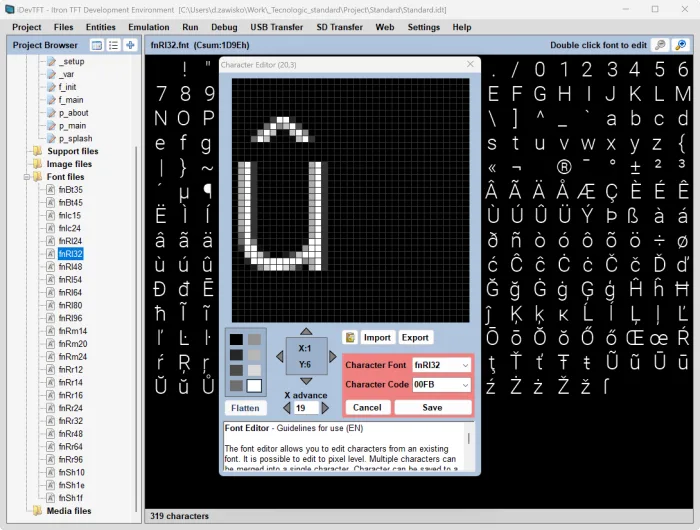This screenshot has height=530, width=700.
Task: Click the registered trademark ® glyph
Action: click(x=564, y=167)
